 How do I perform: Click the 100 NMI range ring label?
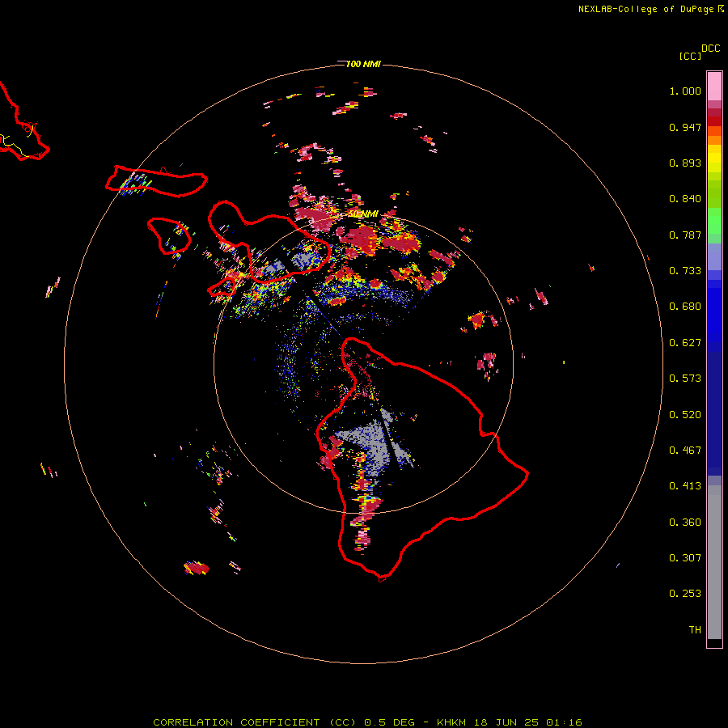363,64
